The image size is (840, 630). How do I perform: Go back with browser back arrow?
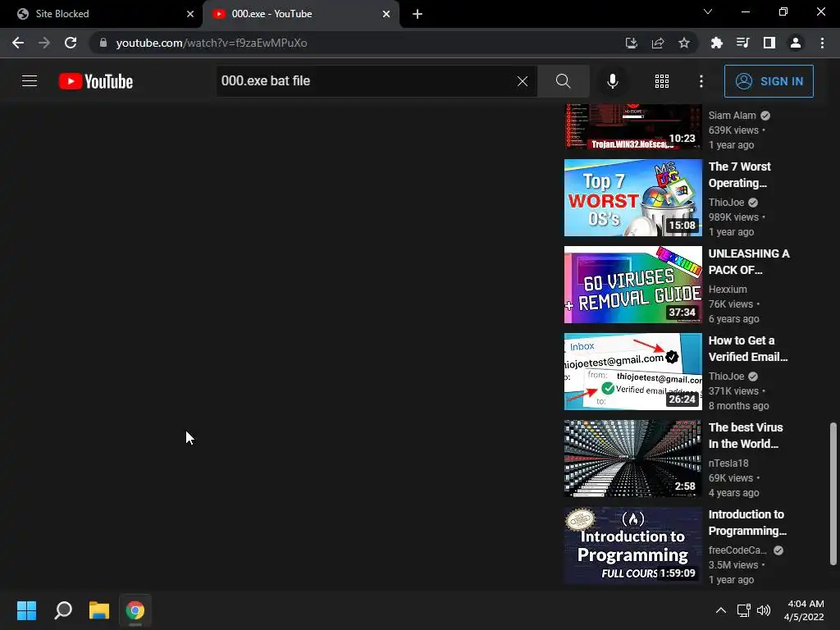tap(18, 43)
